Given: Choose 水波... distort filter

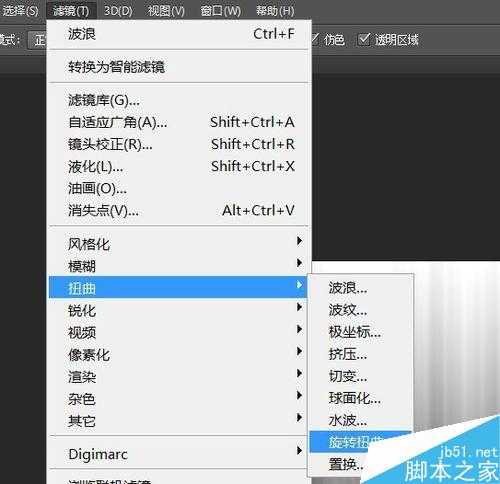Looking at the screenshot, I should tap(361, 419).
